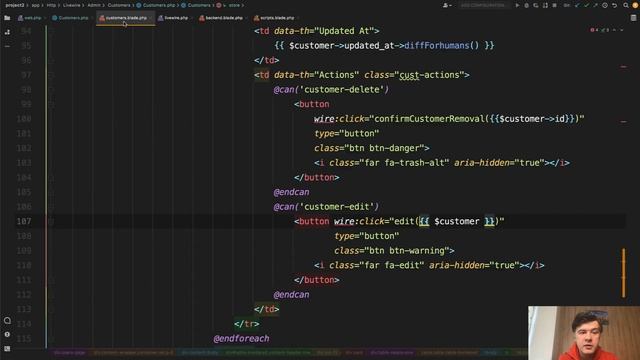The width and height of the screenshot is (640, 360).
Task: Click the Livewire breadcrumb segment
Action: (72, 5)
